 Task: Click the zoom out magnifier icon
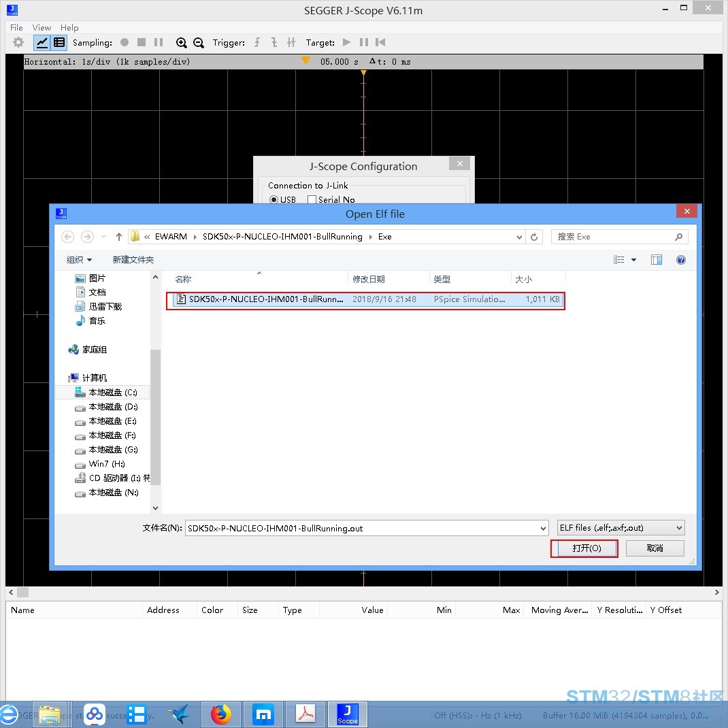click(199, 43)
